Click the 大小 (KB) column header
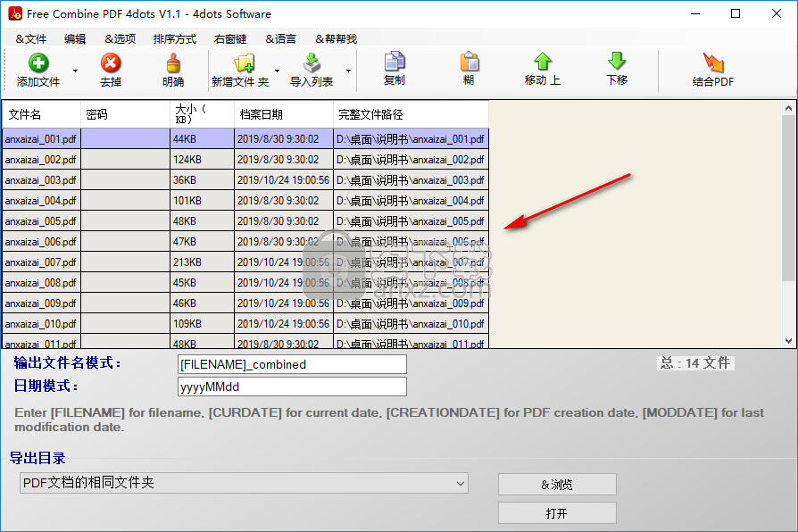The height and width of the screenshot is (532, 798). [x=202, y=114]
